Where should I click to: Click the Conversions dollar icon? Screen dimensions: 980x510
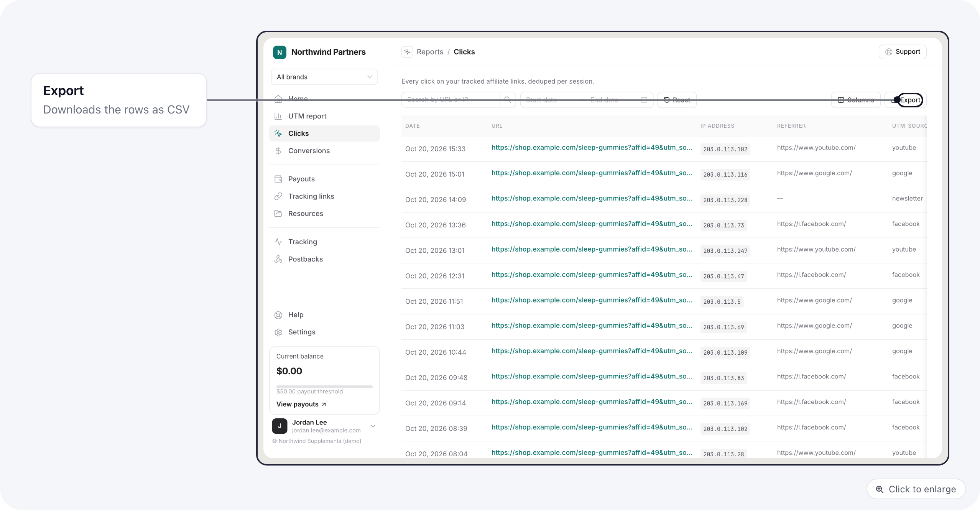(278, 151)
